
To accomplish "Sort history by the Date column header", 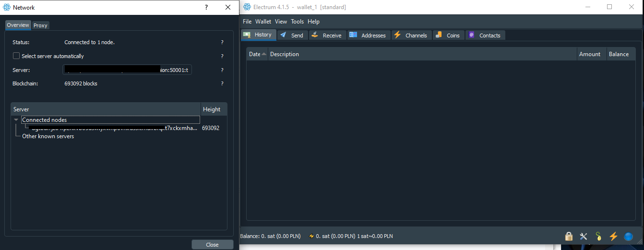I will [x=257, y=54].
